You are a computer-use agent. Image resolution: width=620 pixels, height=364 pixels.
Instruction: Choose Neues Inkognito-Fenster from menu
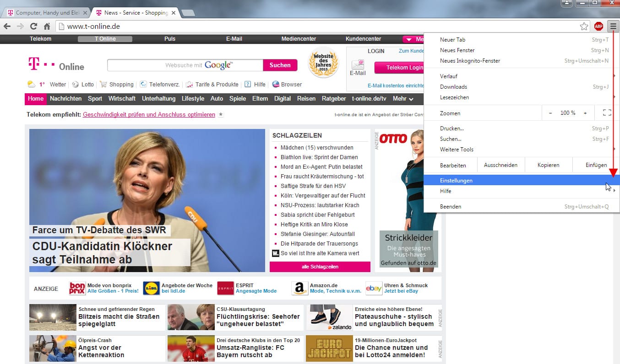pyautogui.click(x=522, y=61)
